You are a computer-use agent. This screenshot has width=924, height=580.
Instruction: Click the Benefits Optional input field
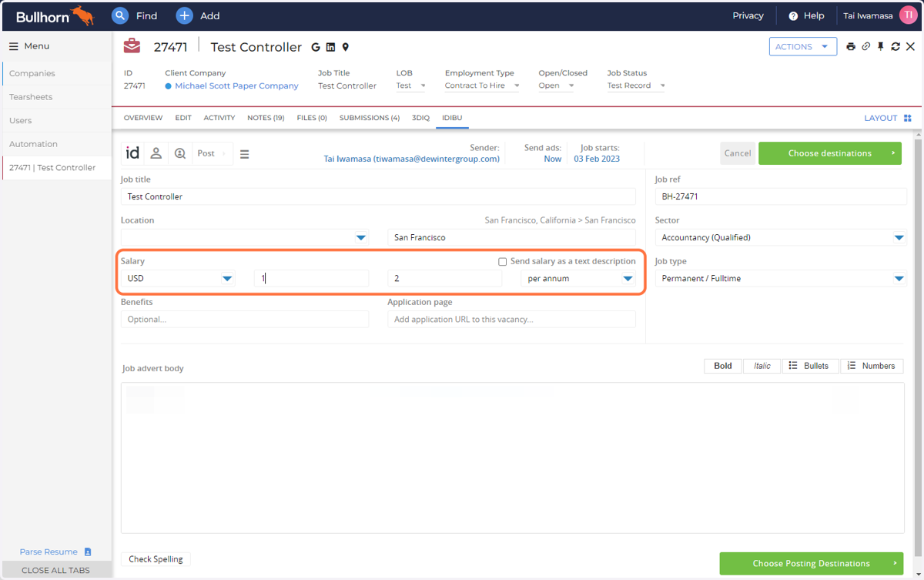click(245, 319)
